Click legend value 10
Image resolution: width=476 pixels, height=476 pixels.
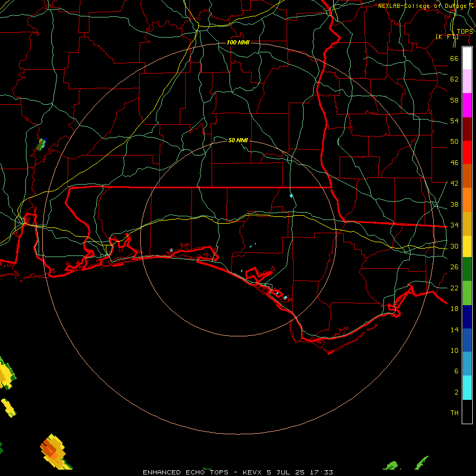point(454,350)
